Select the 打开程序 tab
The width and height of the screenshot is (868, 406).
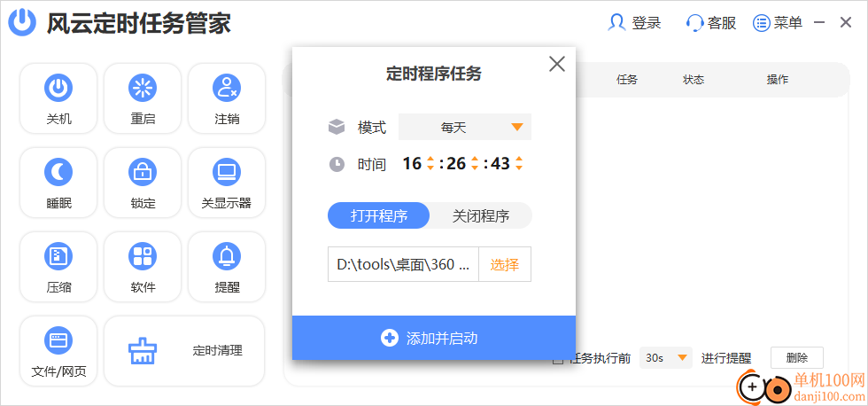pos(379,215)
